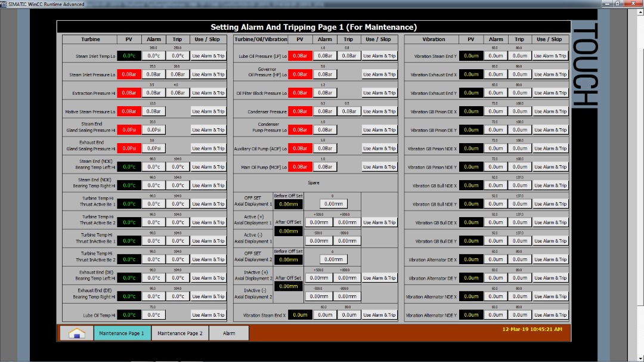Click the SIMATIC WinCC title bar icon

click(4, 4)
